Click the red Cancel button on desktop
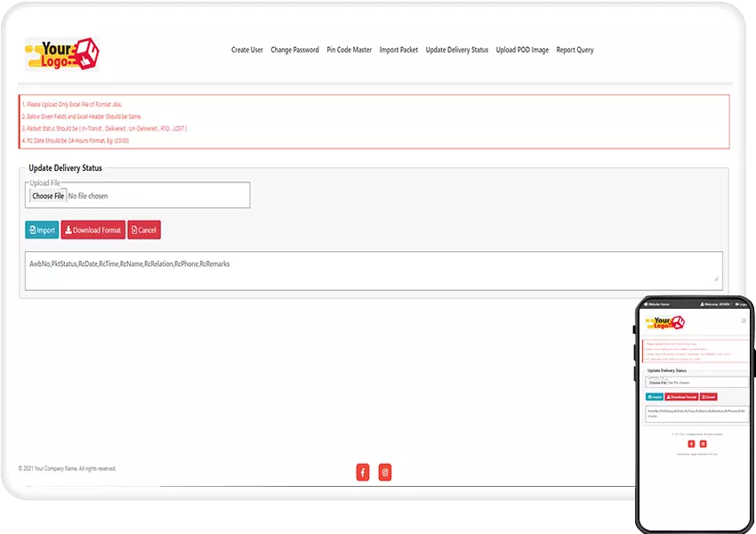756x534 pixels. (144, 231)
